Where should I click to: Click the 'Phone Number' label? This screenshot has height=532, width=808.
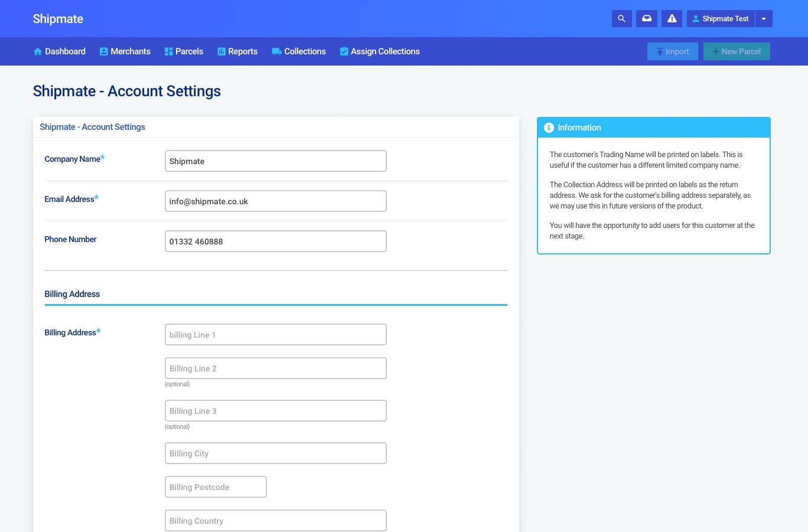pos(70,239)
